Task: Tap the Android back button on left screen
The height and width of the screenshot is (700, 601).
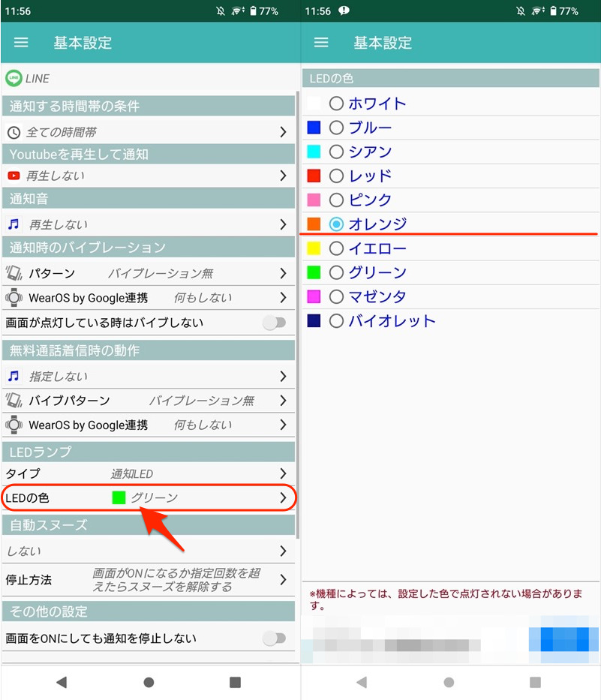Action: click(x=62, y=682)
